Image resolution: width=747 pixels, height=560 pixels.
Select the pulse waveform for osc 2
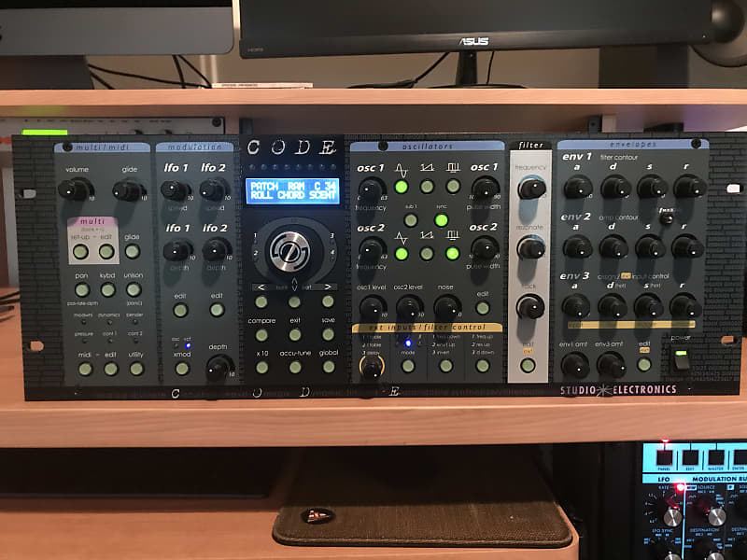(x=452, y=252)
